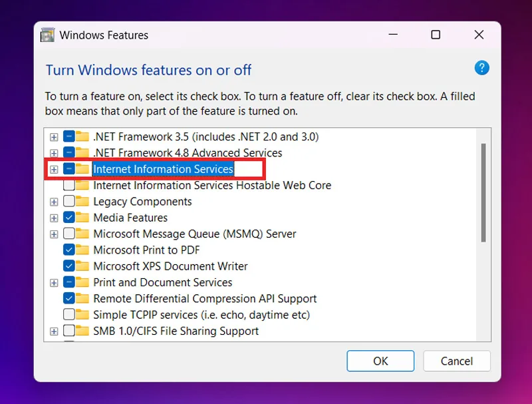532x404 pixels.
Task: Click folder icon beside Media Features
Action: 82,217
